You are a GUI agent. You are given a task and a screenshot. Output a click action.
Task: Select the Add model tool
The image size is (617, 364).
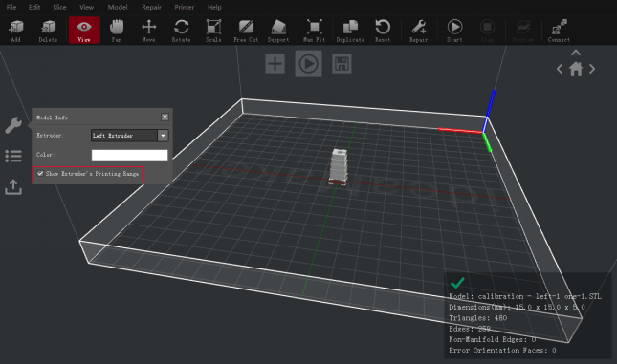(x=16, y=31)
